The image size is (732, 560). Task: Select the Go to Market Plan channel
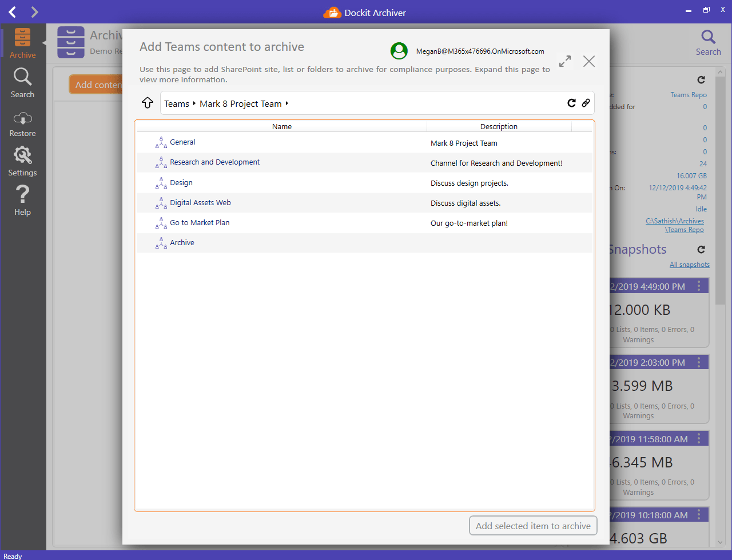pos(364,223)
